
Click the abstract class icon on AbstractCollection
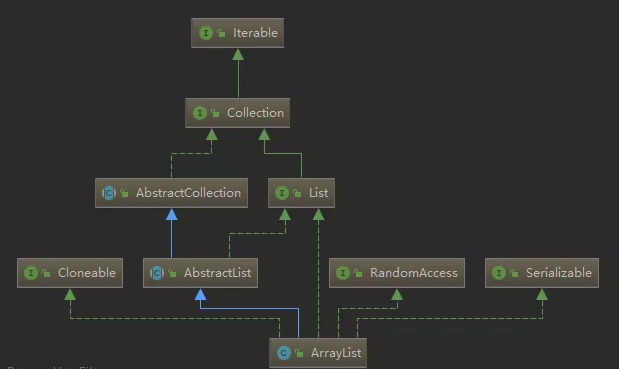pos(109,193)
